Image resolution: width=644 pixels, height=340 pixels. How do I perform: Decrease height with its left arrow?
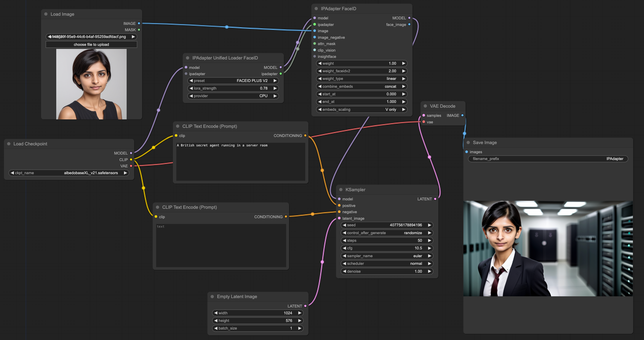216,321
